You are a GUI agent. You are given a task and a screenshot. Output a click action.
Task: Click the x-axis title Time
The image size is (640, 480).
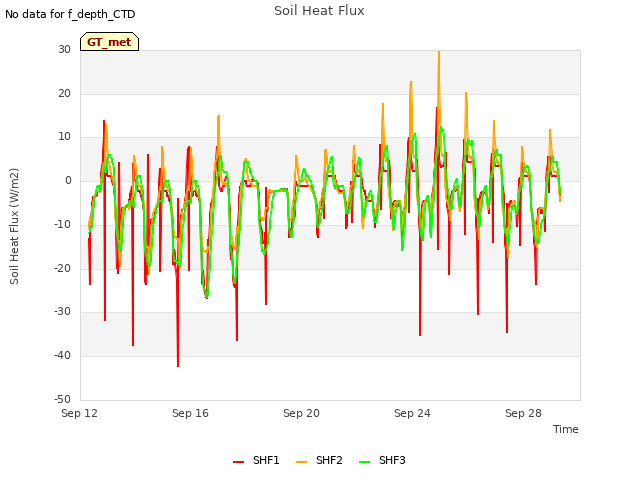coord(565,429)
